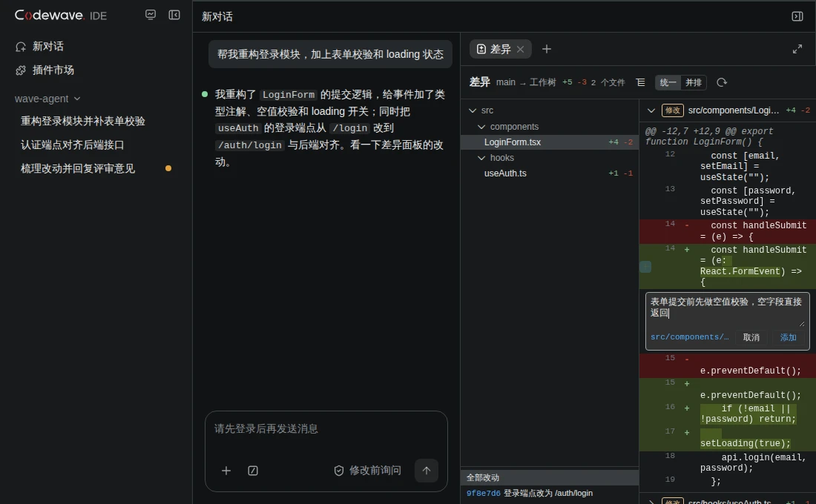Open the monitor icon in sidebar header
816x504 pixels.
click(151, 15)
